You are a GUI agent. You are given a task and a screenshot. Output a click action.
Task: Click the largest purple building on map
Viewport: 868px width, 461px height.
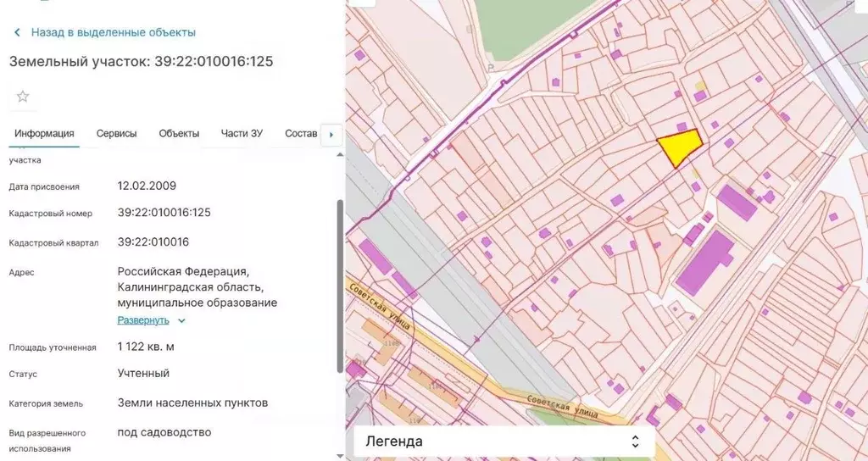pos(704,262)
